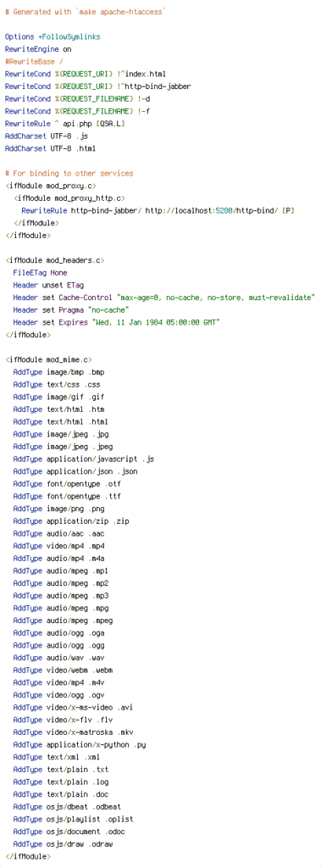Click 'AddType text/html .htm' line
The height and width of the screenshot is (868, 321).
(58, 409)
